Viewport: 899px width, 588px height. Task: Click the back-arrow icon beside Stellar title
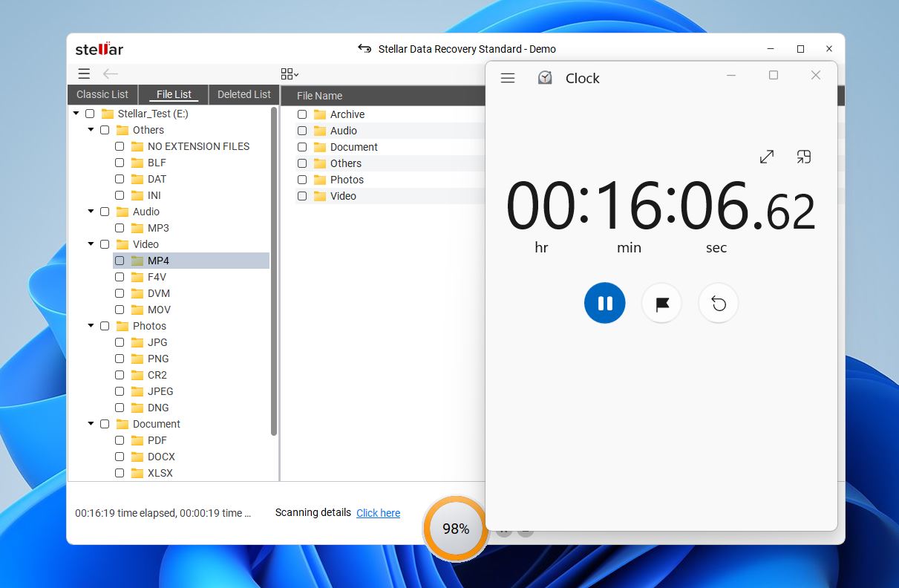pyautogui.click(x=364, y=48)
